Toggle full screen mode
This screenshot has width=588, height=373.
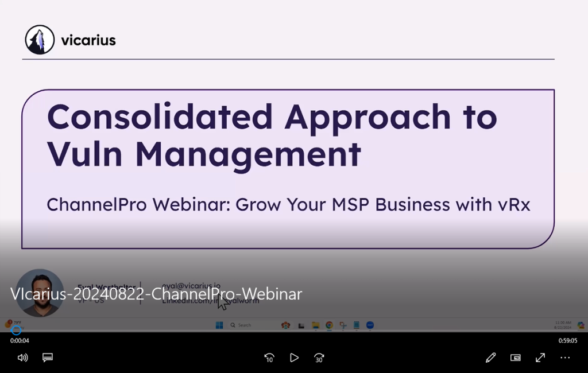[x=540, y=358]
